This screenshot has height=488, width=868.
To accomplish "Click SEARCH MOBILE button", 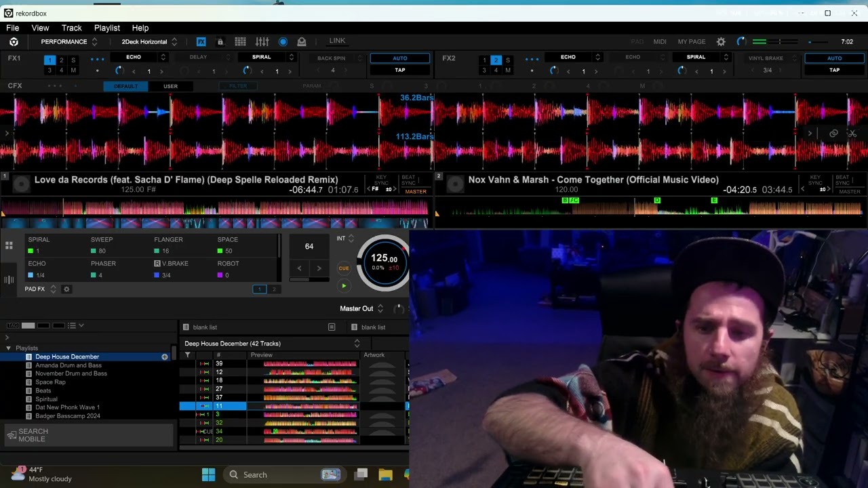I will click(88, 435).
